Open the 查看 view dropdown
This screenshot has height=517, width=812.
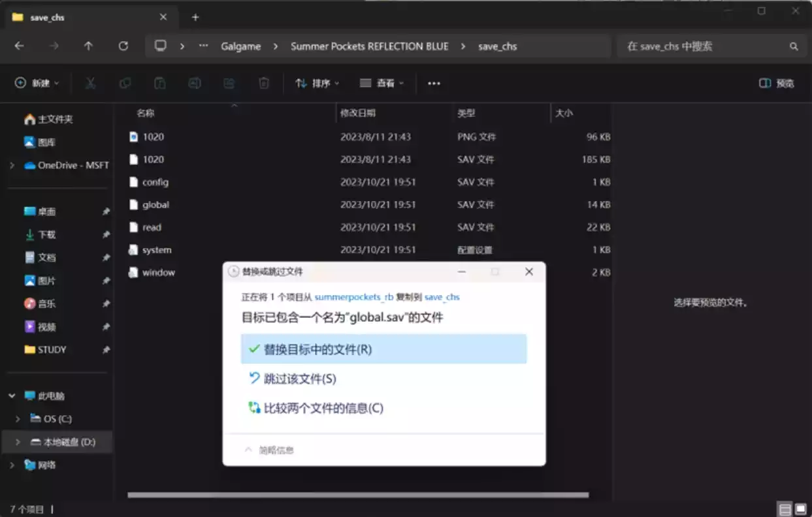point(382,83)
